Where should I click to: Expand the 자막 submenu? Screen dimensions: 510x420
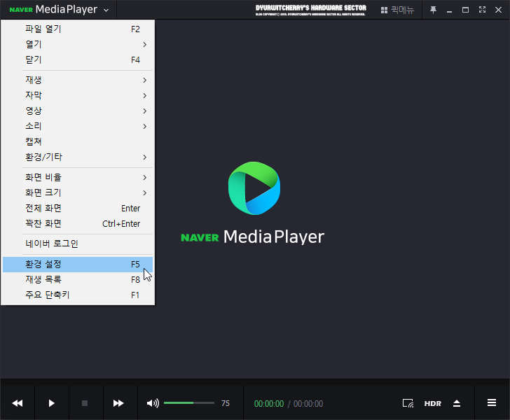click(x=78, y=95)
